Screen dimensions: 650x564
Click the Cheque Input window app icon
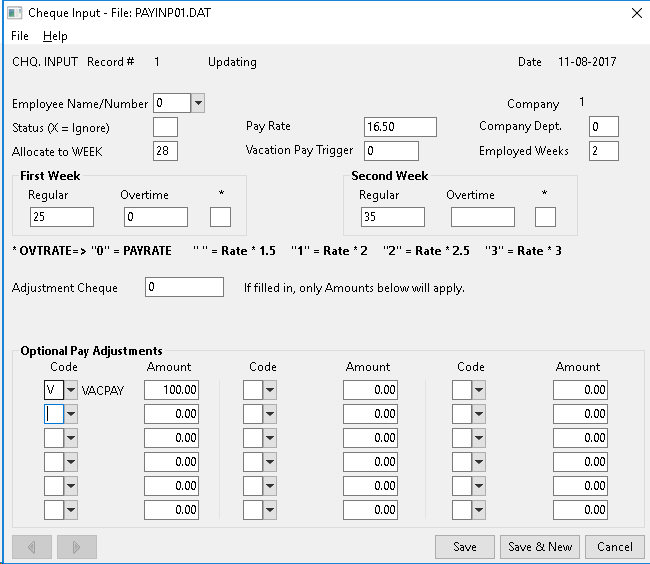(15, 13)
